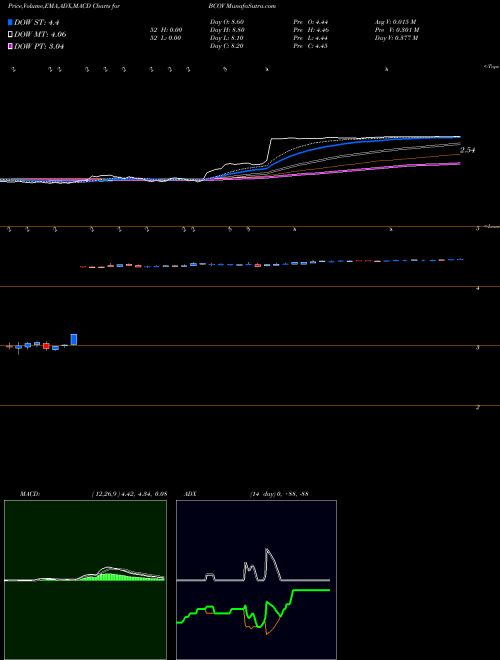
Task: Click the large blue candlestick before the price gap
Action: [x=74, y=340]
